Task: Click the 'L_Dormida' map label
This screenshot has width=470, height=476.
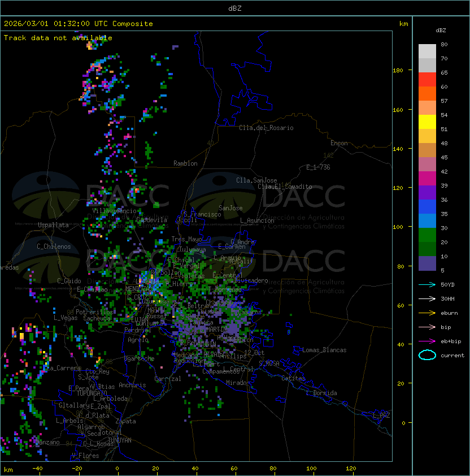Action: pyautogui.click(x=321, y=393)
